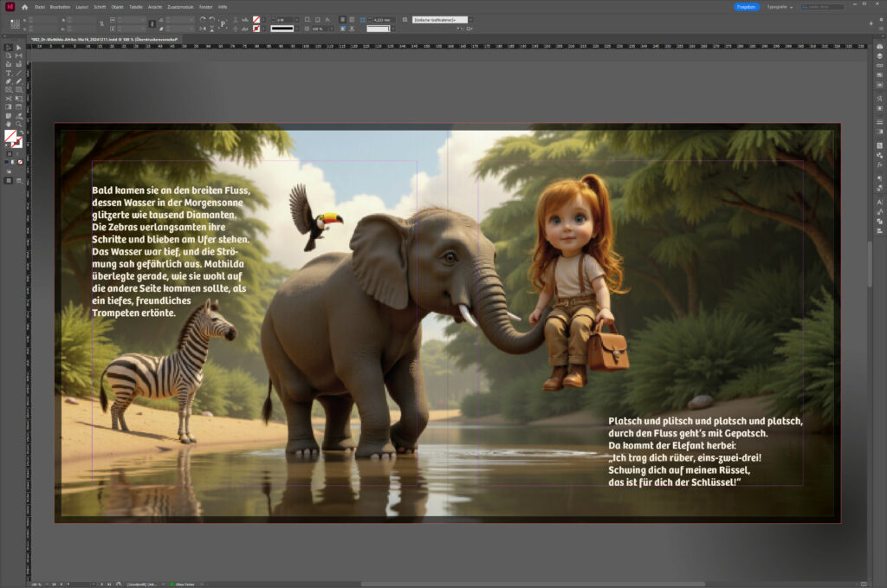Click the Home icon

24,6
